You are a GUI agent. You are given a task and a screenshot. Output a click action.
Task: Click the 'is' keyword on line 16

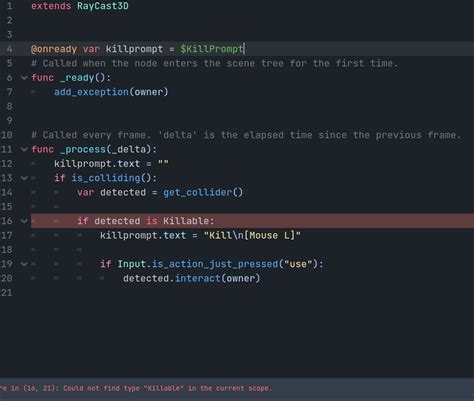(x=152, y=221)
